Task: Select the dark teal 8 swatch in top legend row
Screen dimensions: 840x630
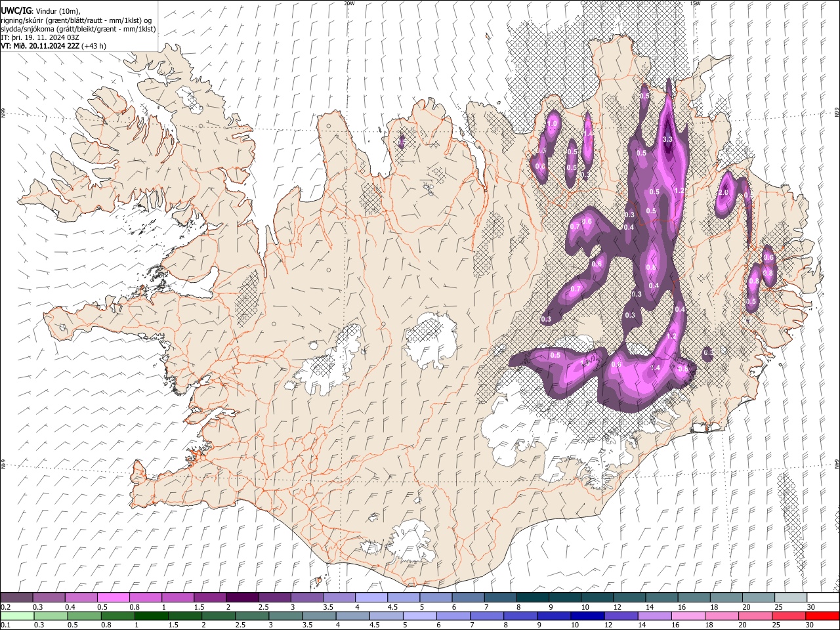Action: [532, 597]
